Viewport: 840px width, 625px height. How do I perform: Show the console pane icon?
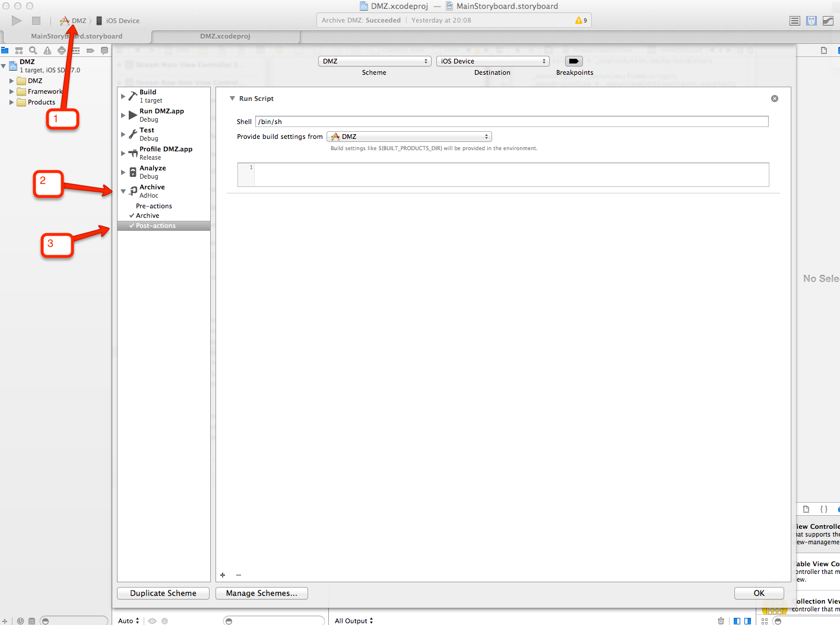pyautogui.click(x=747, y=621)
